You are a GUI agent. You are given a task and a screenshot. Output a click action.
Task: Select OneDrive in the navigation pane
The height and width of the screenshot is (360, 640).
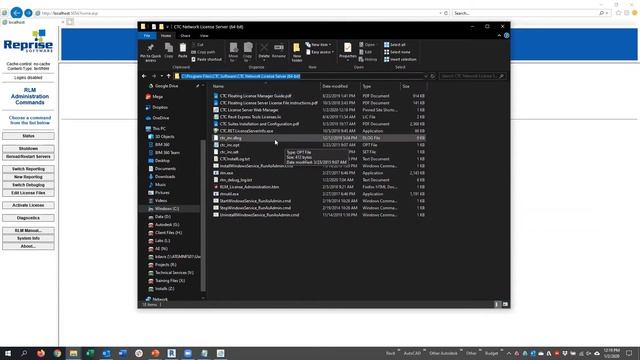tap(157, 118)
